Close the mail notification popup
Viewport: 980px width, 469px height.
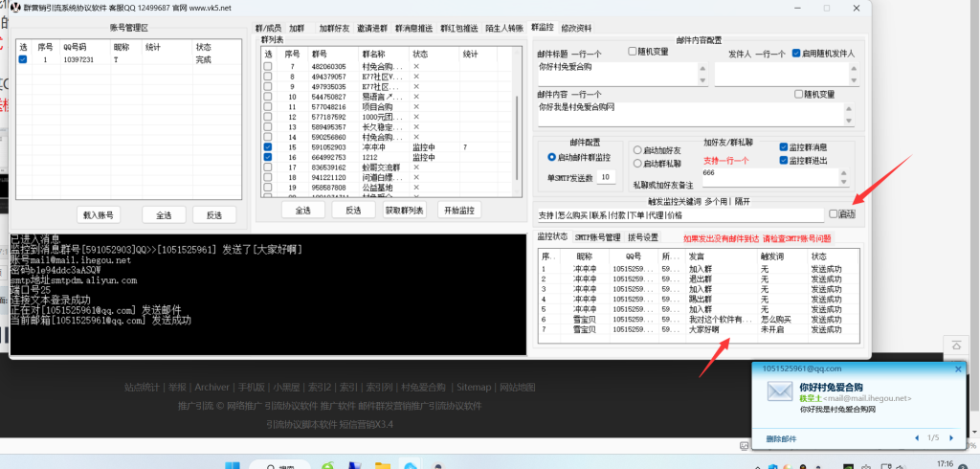click(958, 369)
